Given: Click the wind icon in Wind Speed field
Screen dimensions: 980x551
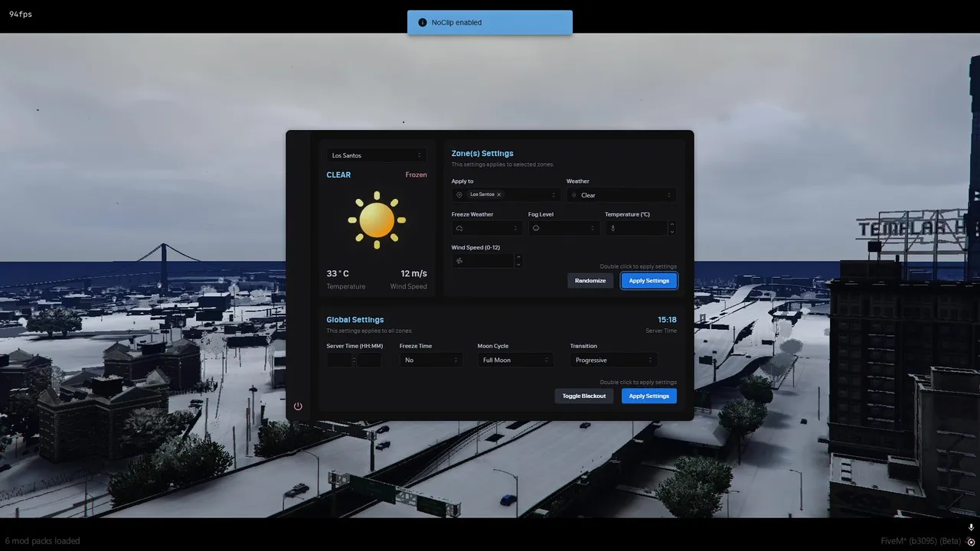Looking at the screenshot, I should (x=459, y=261).
